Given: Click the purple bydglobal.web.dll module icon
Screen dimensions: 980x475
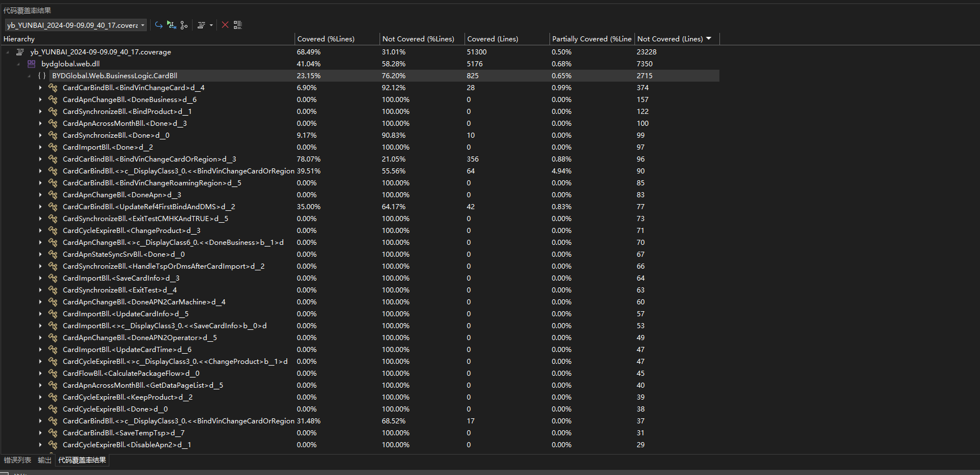Looking at the screenshot, I should click(x=32, y=64).
